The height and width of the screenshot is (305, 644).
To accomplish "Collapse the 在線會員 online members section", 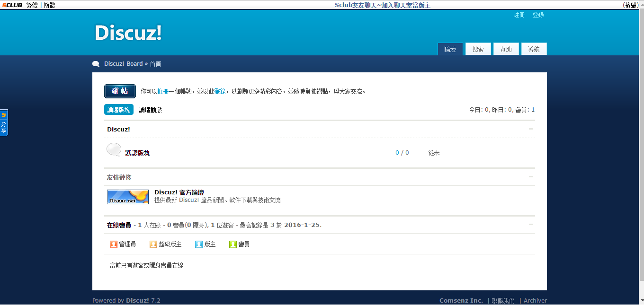I will point(531,225).
